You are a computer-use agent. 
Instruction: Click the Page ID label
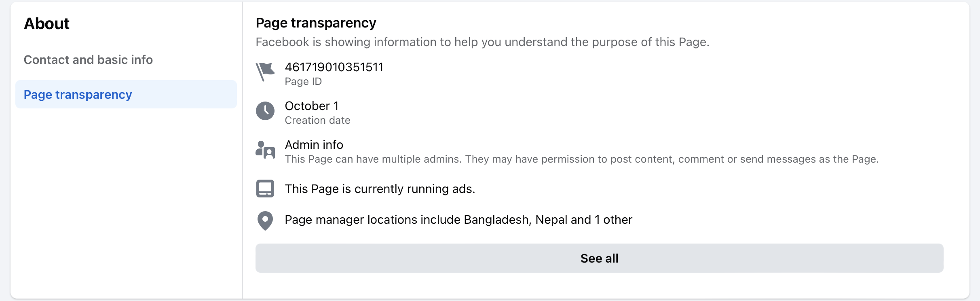tap(303, 82)
